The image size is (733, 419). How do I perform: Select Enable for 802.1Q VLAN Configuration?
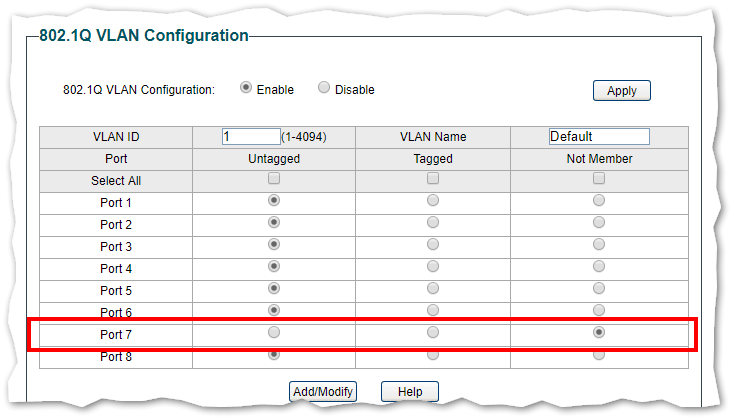246,88
